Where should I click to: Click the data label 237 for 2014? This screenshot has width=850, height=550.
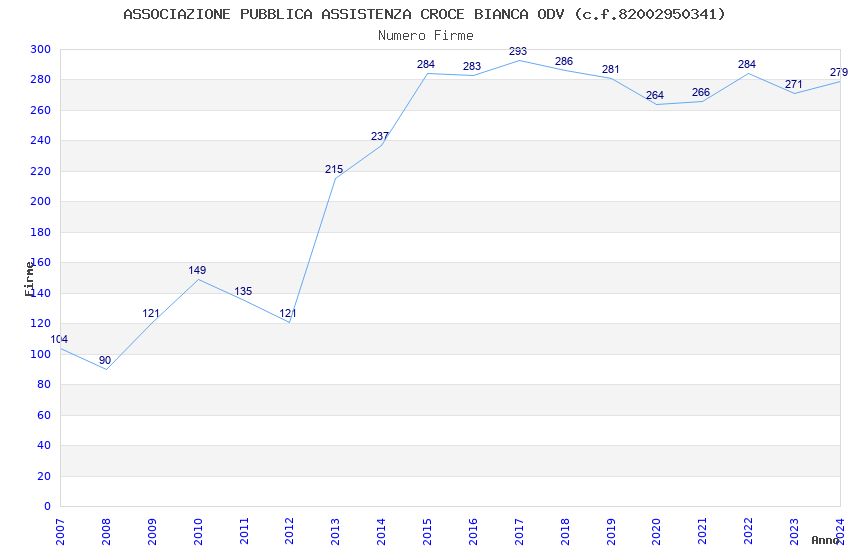tap(380, 136)
